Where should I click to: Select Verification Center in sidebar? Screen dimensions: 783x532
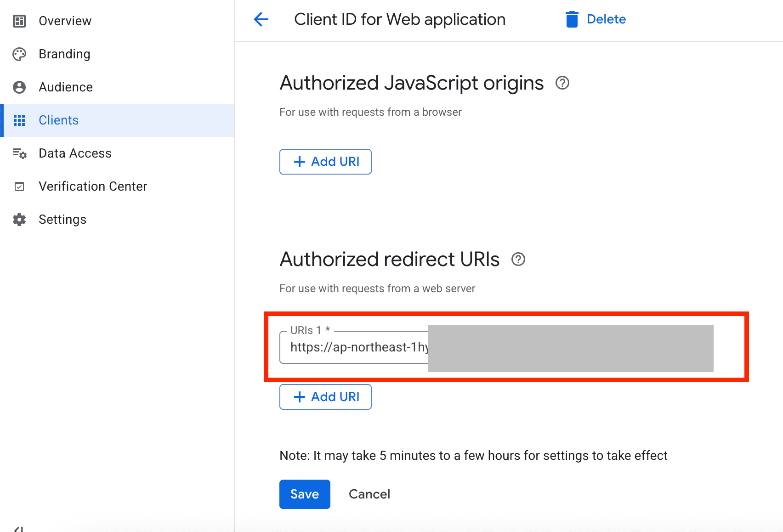(93, 187)
